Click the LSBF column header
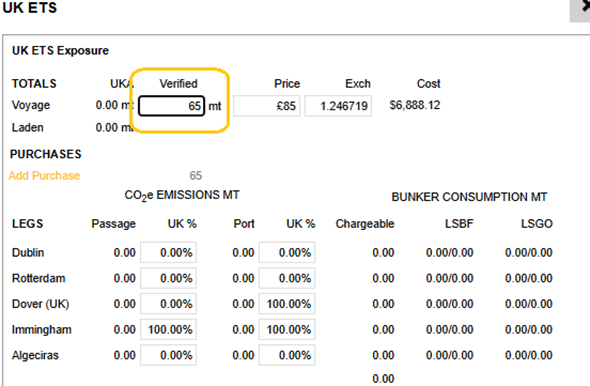 coord(459,224)
